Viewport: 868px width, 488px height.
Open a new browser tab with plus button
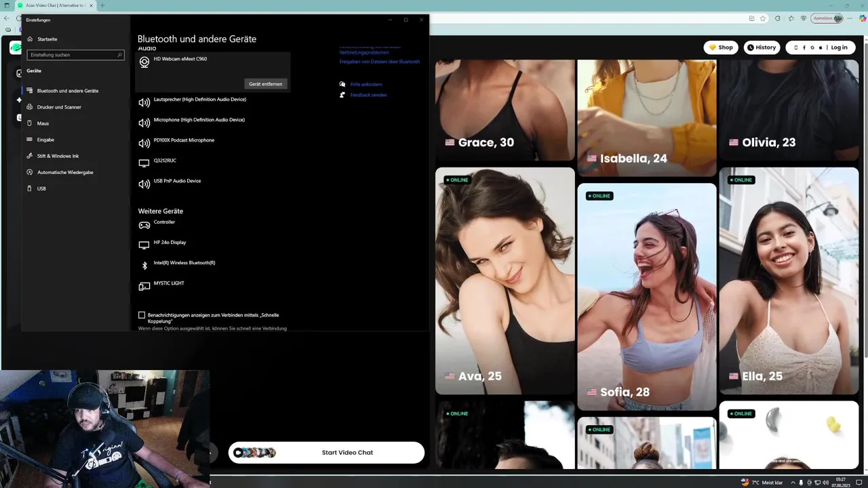(102, 5)
